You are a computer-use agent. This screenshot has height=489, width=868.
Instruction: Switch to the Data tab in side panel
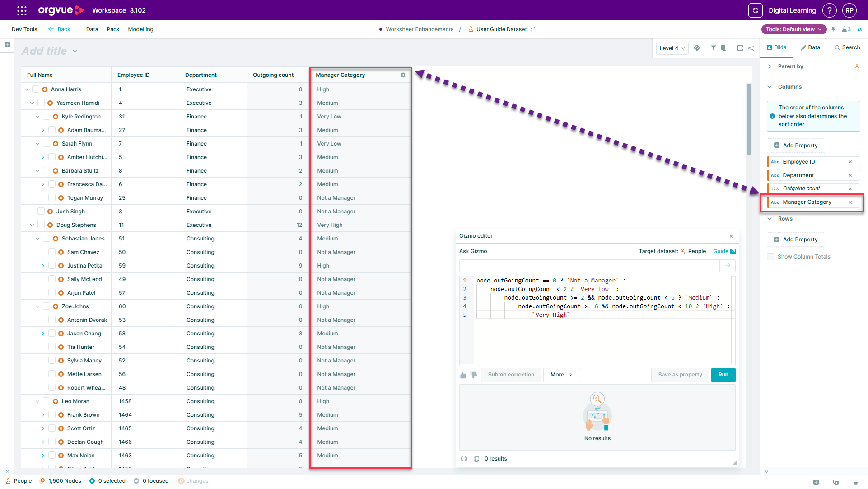click(x=810, y=47)
